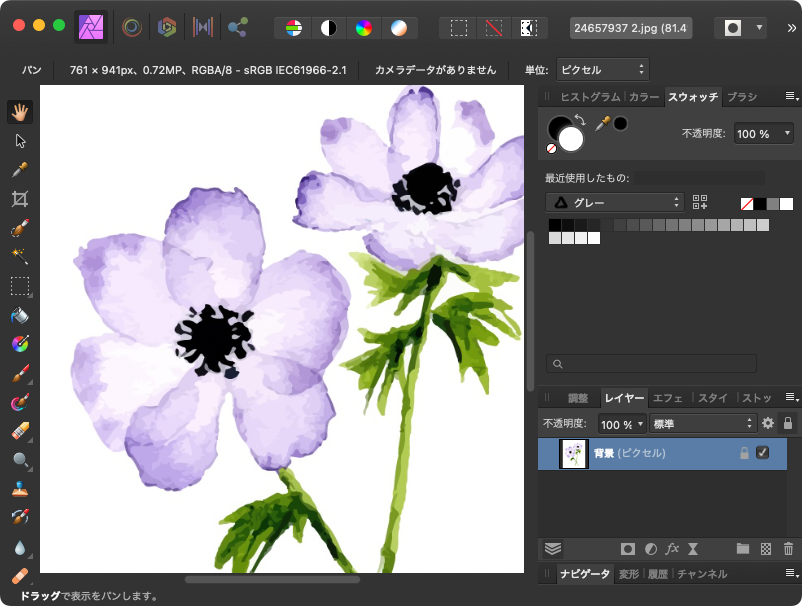Click the 背景 layer thumbnail

point(574,453)
